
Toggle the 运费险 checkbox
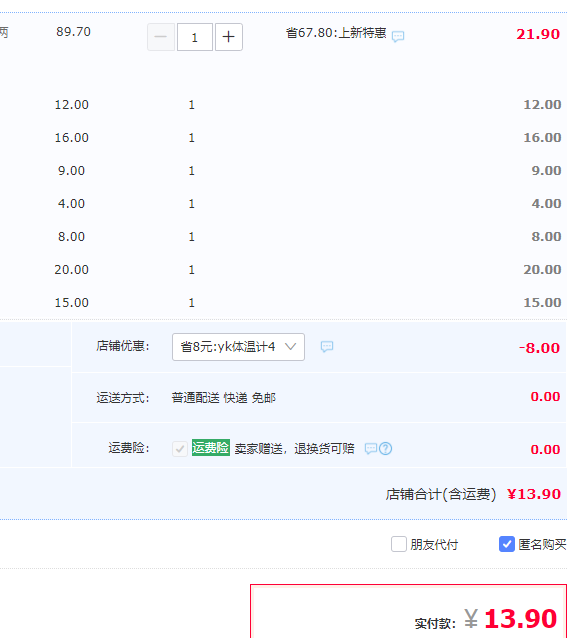tap(179, 449)
